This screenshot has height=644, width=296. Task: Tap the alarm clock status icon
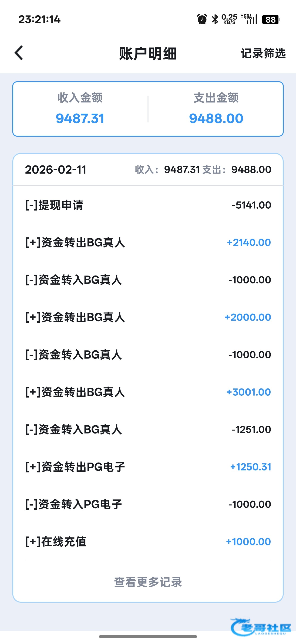point(202,20)
